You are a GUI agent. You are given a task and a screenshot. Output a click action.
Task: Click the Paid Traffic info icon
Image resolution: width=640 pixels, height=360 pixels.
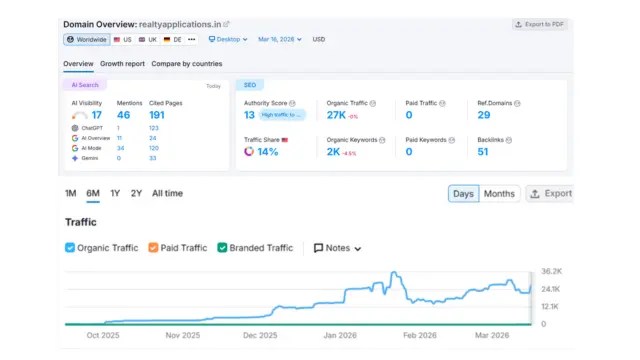(442, 104)
